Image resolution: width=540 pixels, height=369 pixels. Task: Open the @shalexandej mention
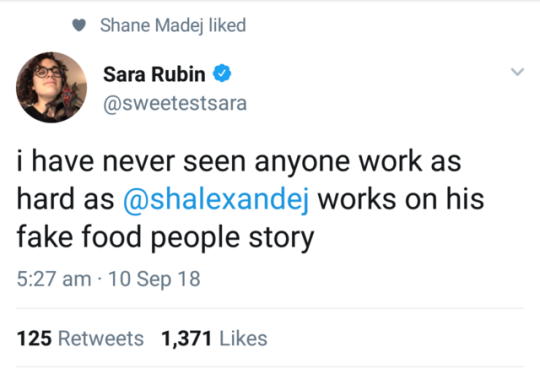(x=216, y=200)
